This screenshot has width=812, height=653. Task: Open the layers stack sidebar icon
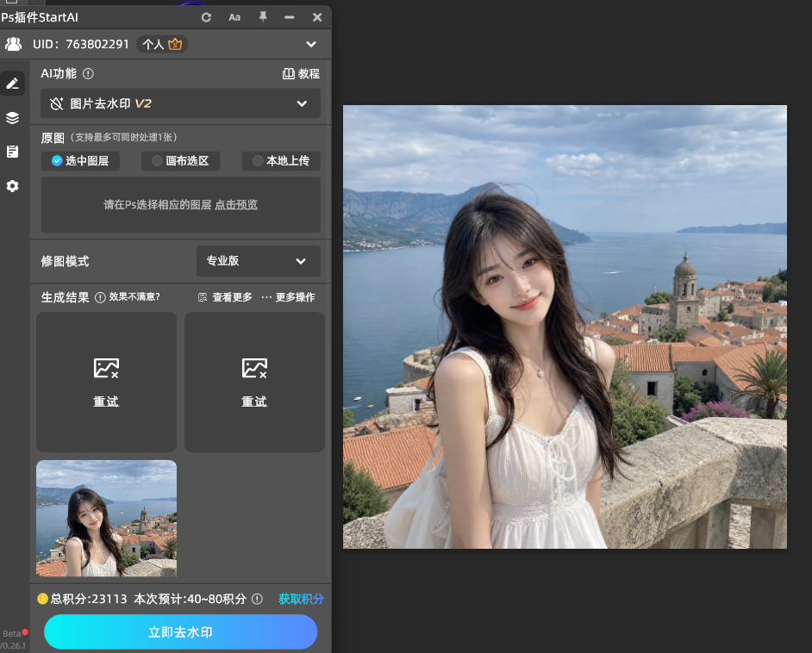coord(12,117)
